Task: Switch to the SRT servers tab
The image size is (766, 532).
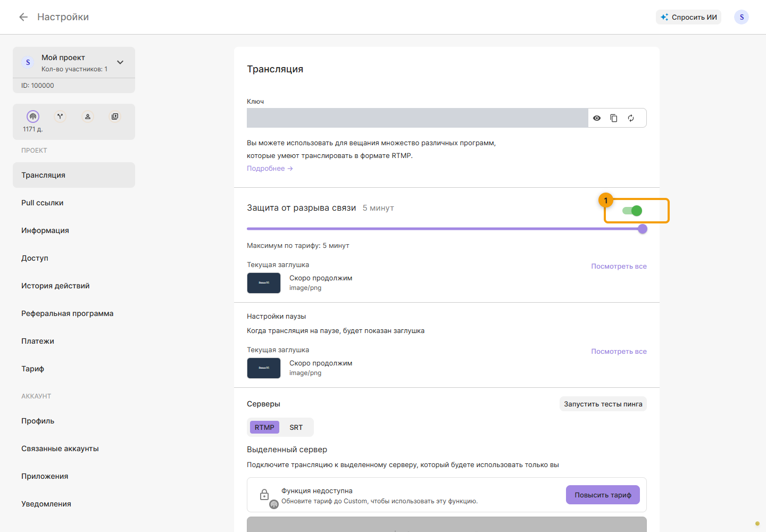Action: (x=296, y=427)
